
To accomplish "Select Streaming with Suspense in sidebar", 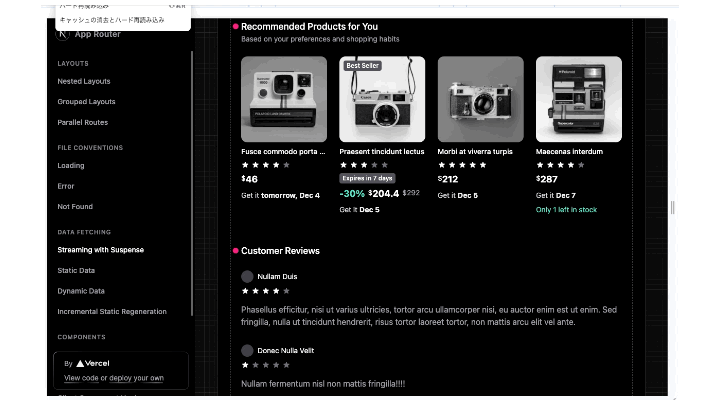I will point(100,250).
